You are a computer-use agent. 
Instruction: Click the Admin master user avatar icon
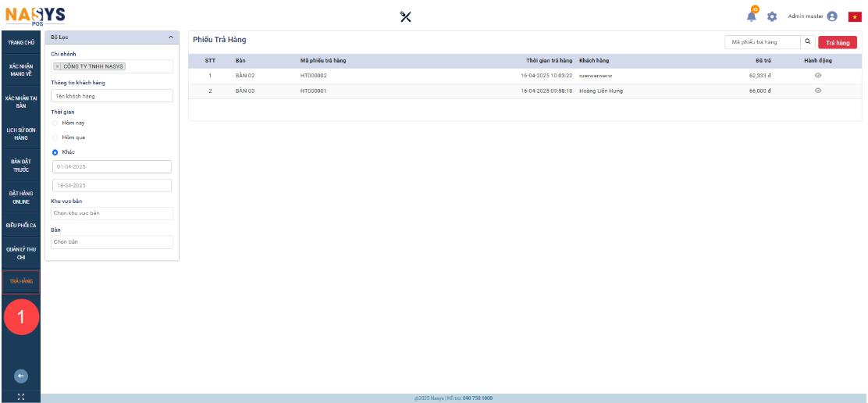pyautogui.click(x=832, y=16)
